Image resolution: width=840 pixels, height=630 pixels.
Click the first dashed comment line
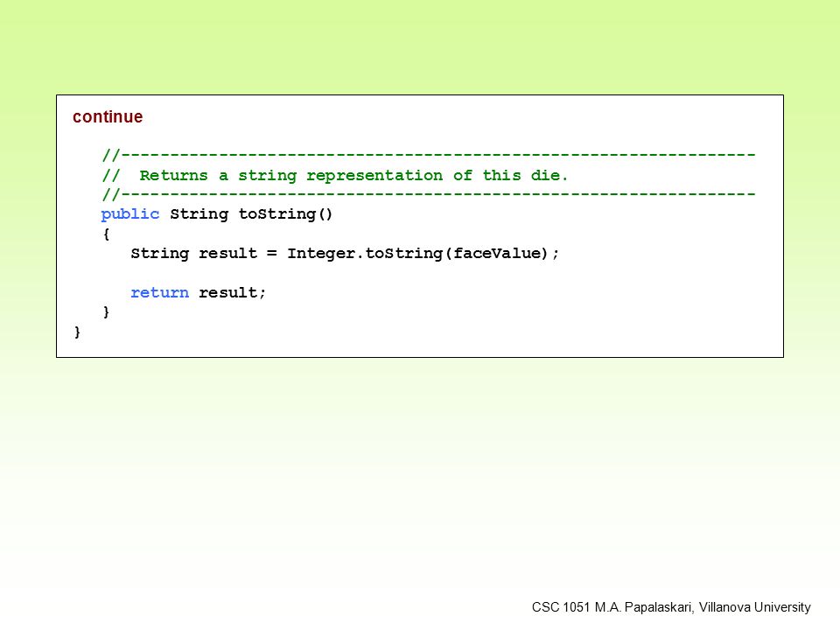tap(429, 156)
